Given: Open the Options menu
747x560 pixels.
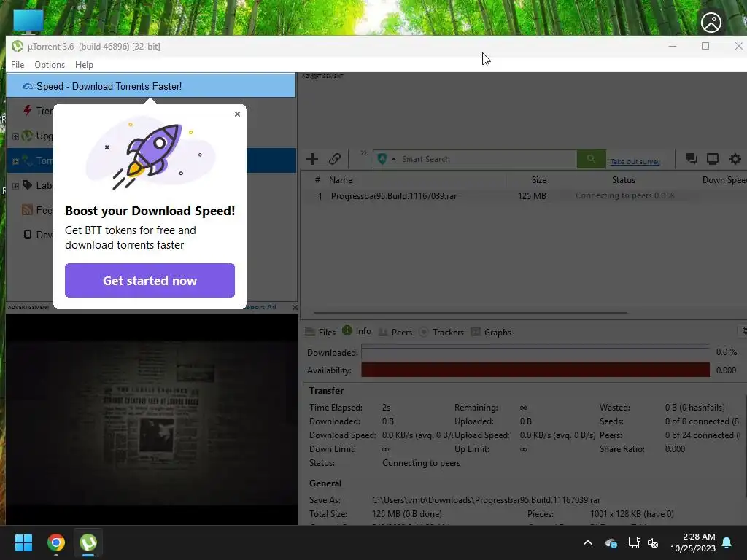Looking at the screenshot, I should [x=50, y=65].
